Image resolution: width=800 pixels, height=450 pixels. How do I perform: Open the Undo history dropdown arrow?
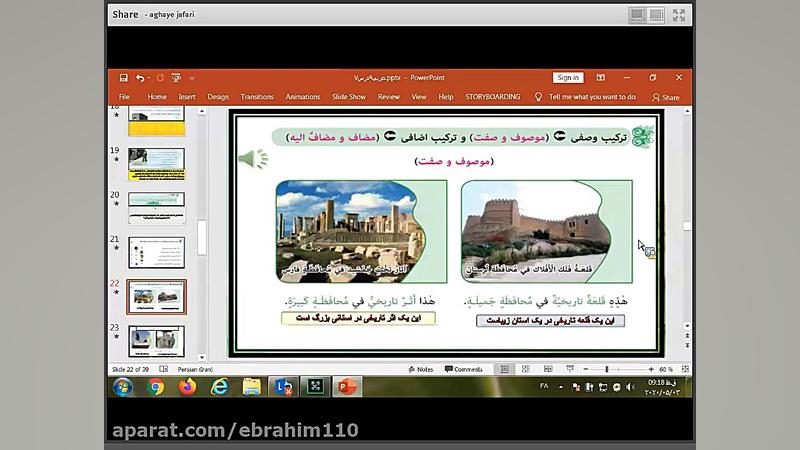[x=148, y=78]
